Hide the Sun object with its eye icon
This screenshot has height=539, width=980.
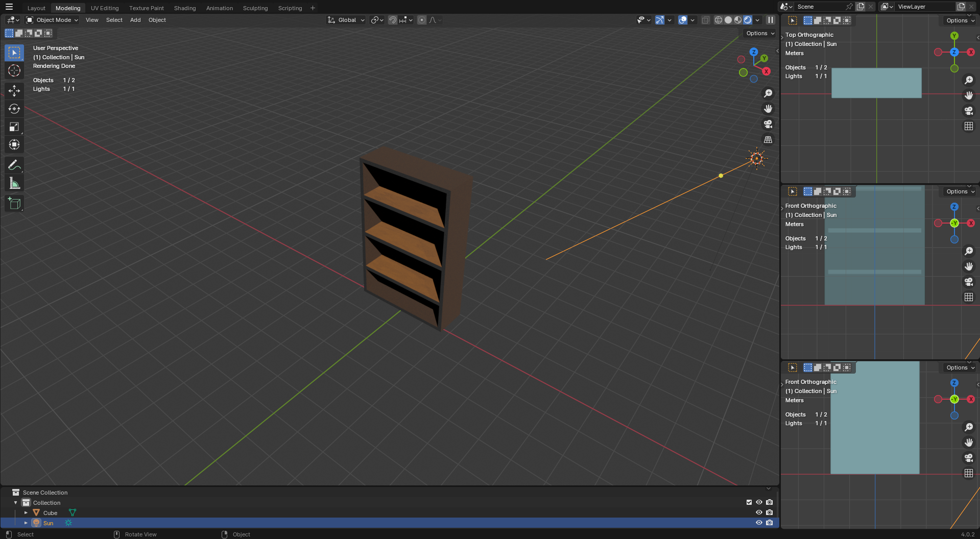tap(759, 523)
